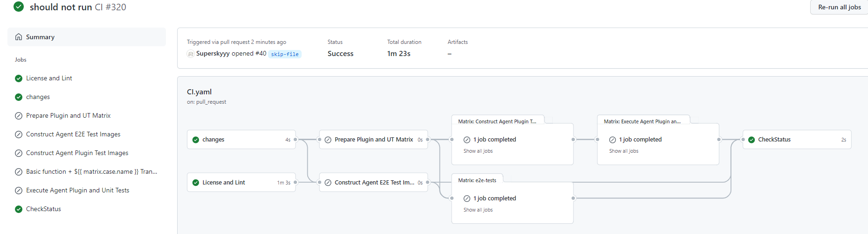This screenshot has width=868, height=234.
Task: Click green check beside License and Lint sidebar job
Action: click(19, 78)
